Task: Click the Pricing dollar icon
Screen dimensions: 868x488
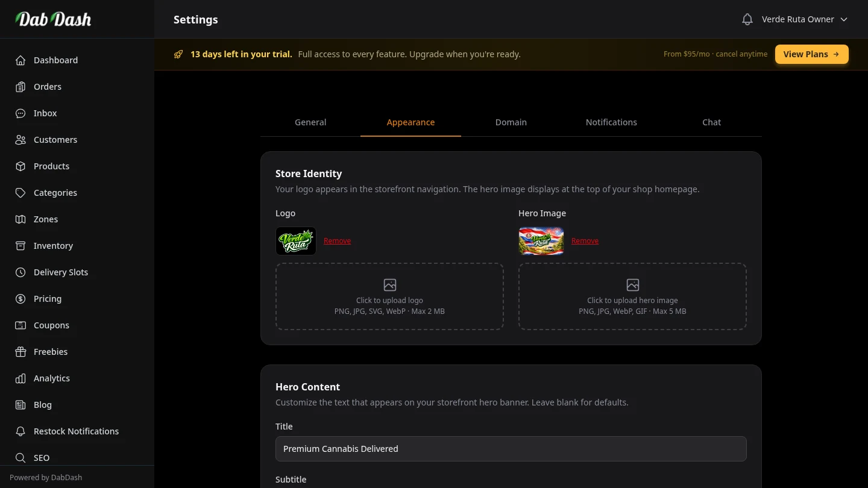Action: pos(20,299)
